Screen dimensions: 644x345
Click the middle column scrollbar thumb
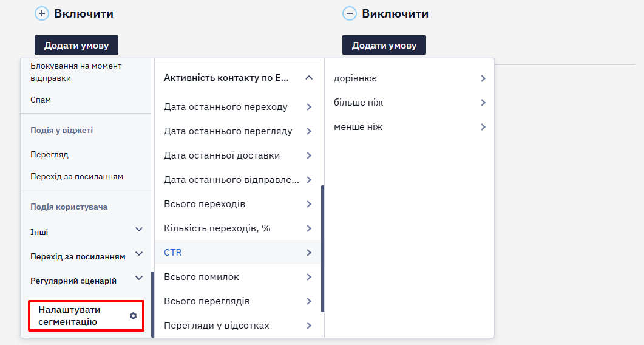point(322,248)
